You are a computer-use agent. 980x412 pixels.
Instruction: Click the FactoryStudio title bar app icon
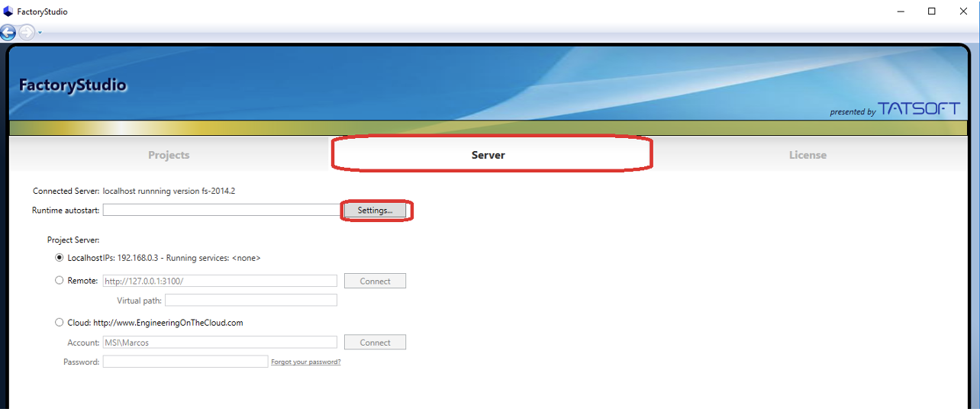tap(8, 11)
